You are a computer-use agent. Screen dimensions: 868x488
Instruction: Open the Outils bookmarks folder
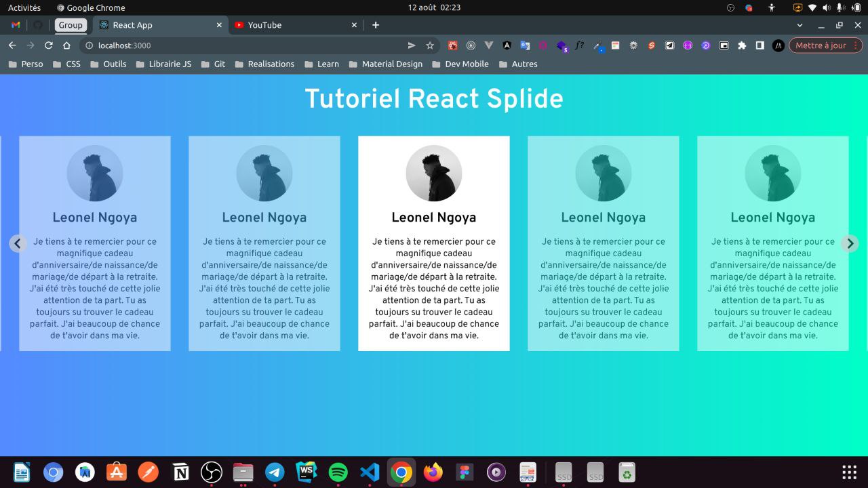click(108, 64)
